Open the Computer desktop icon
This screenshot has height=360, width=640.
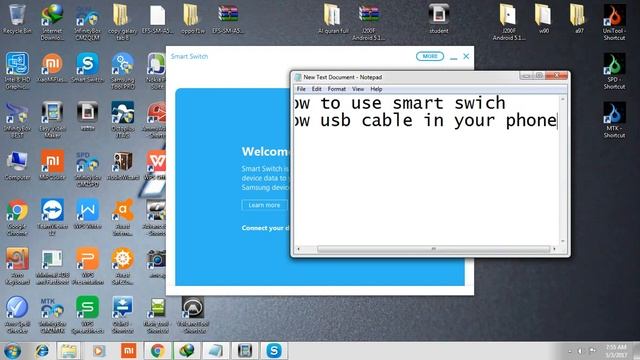tap(17, 165)
